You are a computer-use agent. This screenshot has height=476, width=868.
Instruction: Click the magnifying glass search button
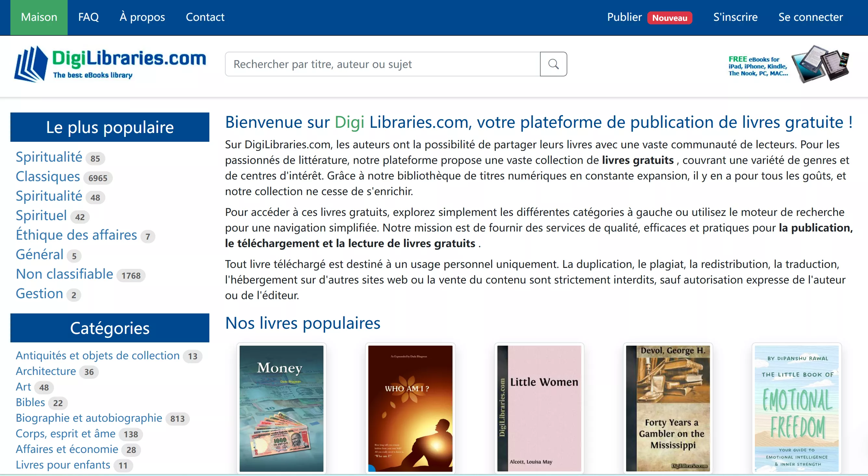click(553, 64)
